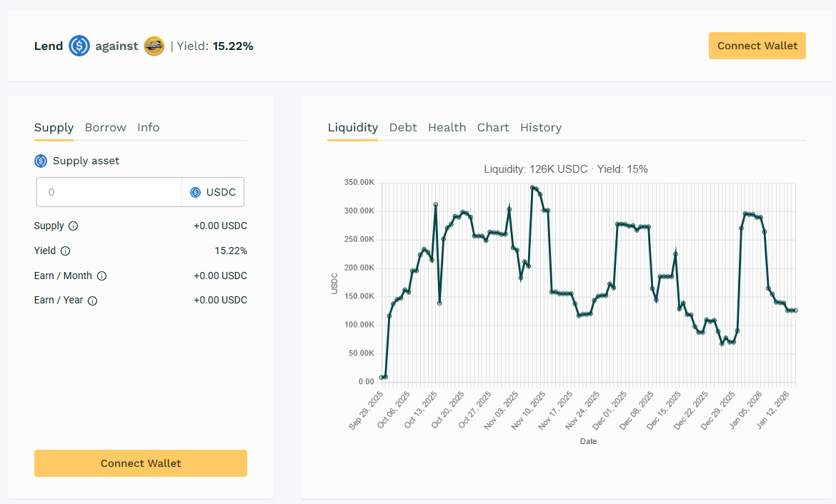836x504 pixels.
Task: Focus the supply amount input field
Action: [x=109, y=193]
